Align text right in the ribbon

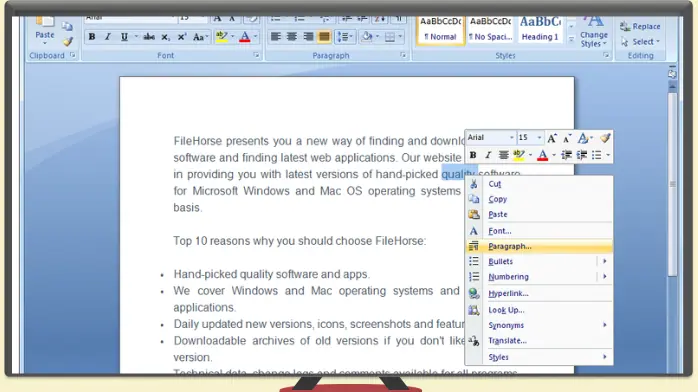tap(308, 36)
